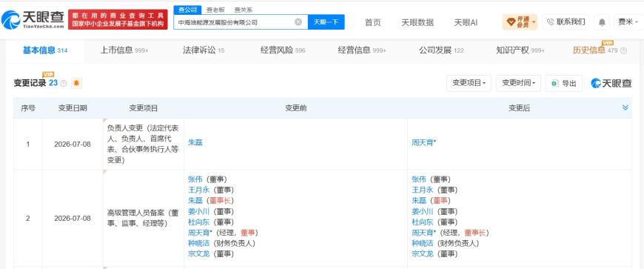Click the help icon next to 历史信息 479
The image size is (644, 269).
coord(623,50)
